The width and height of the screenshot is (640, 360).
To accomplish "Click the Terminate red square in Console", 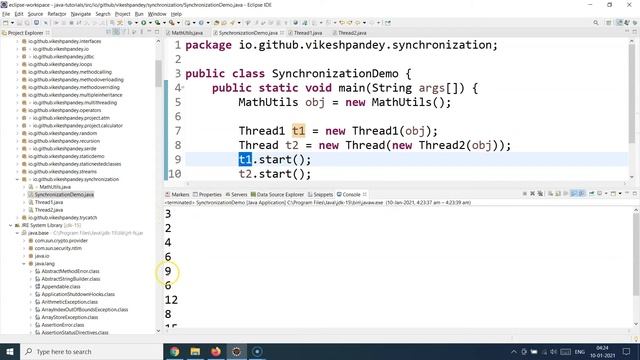I will coord(525,193).
